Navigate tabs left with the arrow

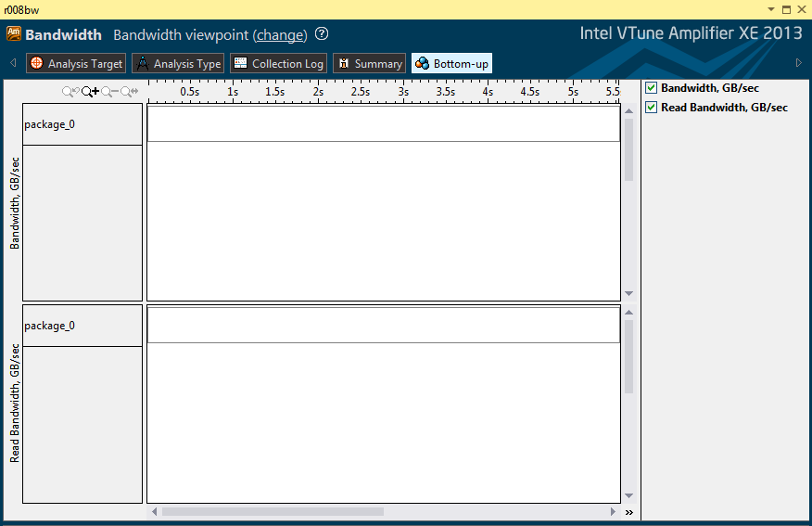pyautogui.click(x=13, y=63)
